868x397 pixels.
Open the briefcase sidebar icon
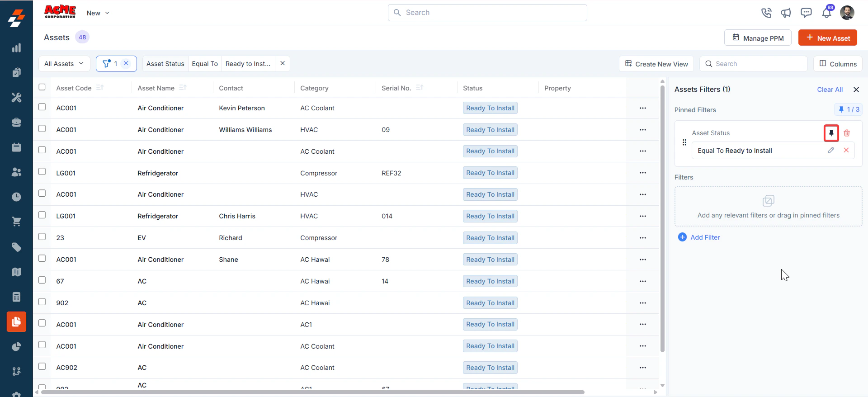(16, 122)
